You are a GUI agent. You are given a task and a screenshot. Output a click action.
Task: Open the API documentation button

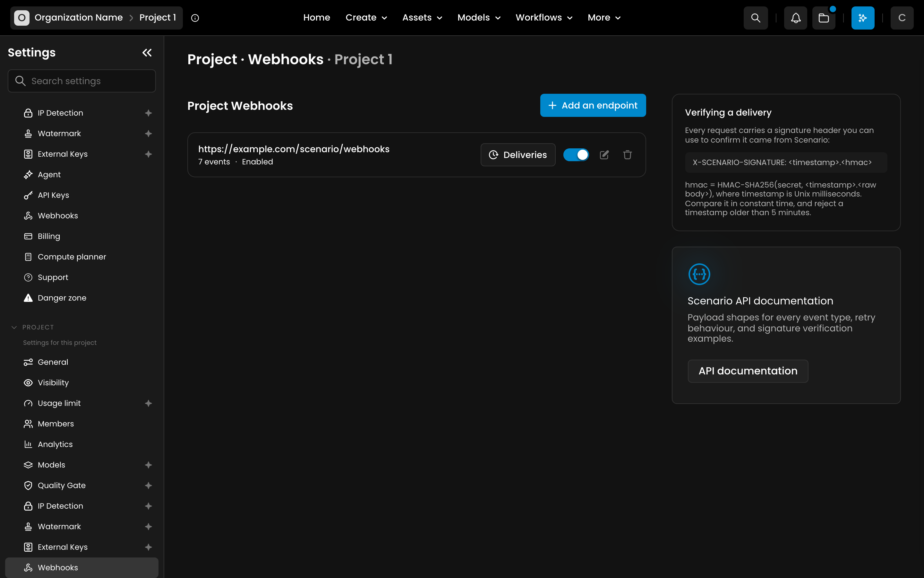pyautogui.click(x=748, y=371)
